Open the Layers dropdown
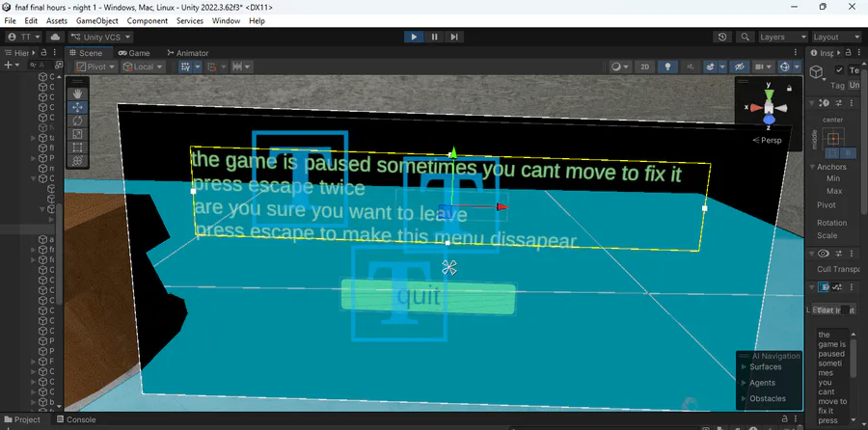 click(x=783, y=37)
